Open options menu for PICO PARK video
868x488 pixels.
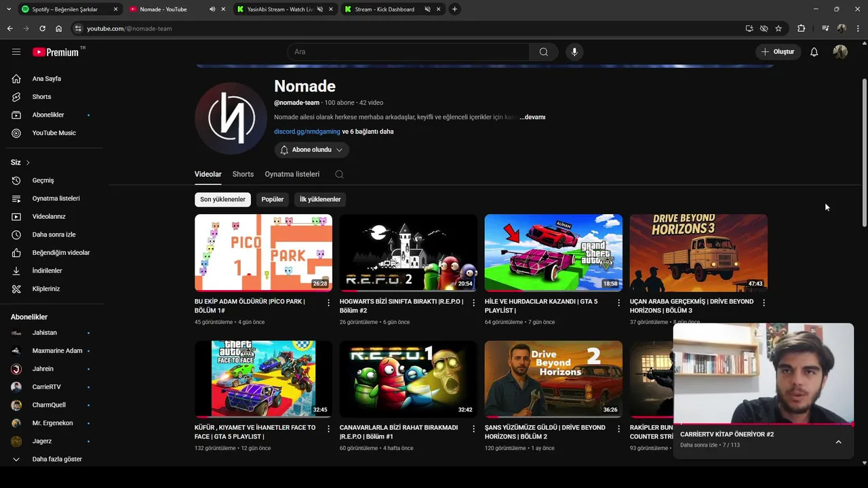click(x=329, y=303)
